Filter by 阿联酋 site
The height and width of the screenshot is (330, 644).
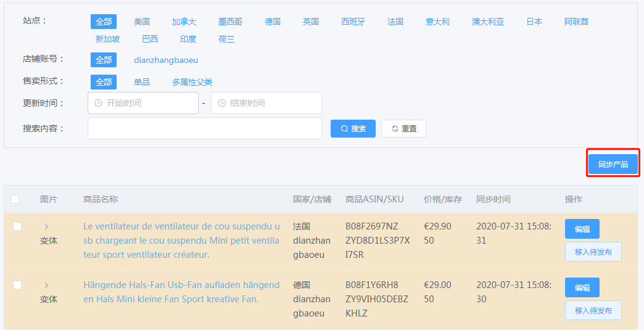[577, 22]
